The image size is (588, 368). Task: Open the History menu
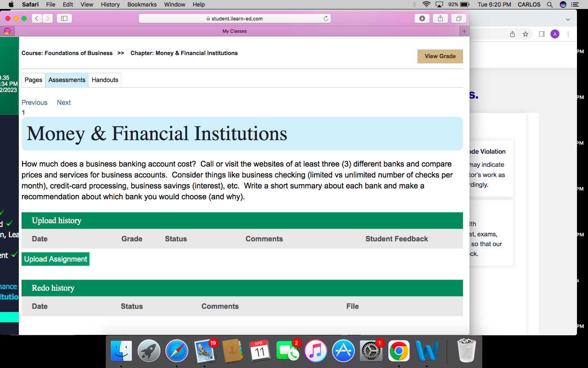pos(110,4)
